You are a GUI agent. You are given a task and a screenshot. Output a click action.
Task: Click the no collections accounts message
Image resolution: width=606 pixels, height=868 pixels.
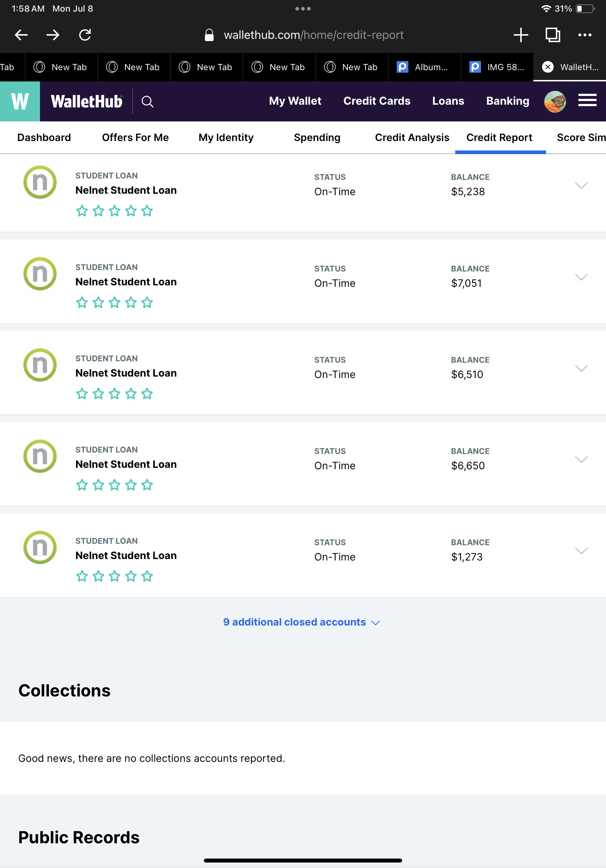151,758
